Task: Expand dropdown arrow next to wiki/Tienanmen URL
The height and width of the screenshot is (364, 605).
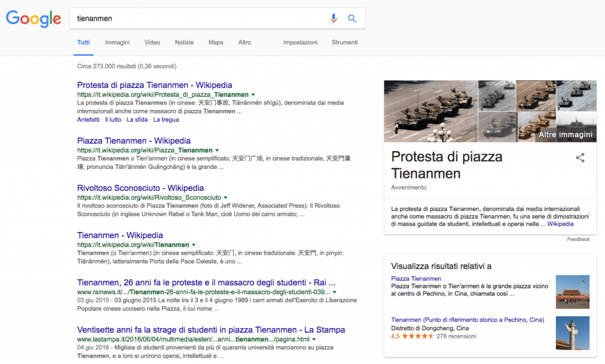Action: (x=194, y=245)
